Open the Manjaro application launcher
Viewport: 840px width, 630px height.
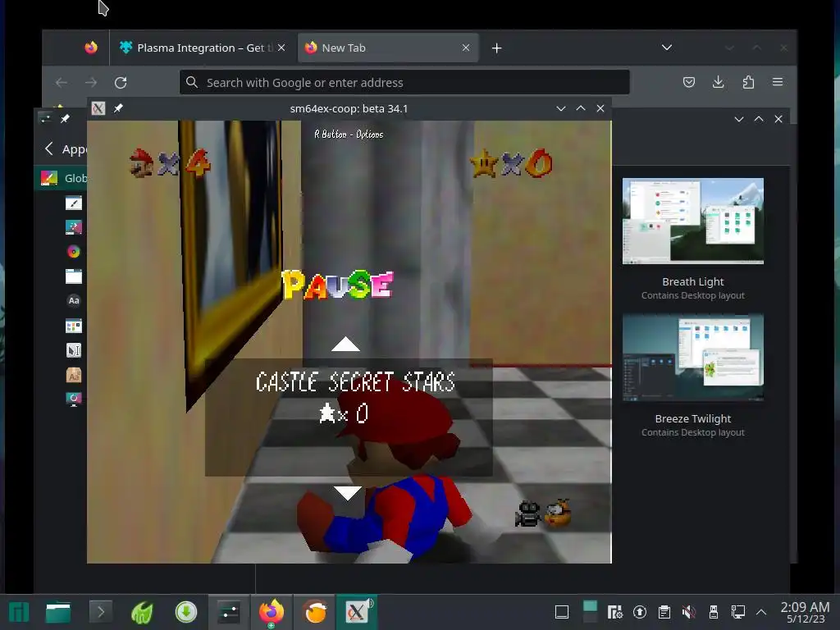[x=19, y=612]
